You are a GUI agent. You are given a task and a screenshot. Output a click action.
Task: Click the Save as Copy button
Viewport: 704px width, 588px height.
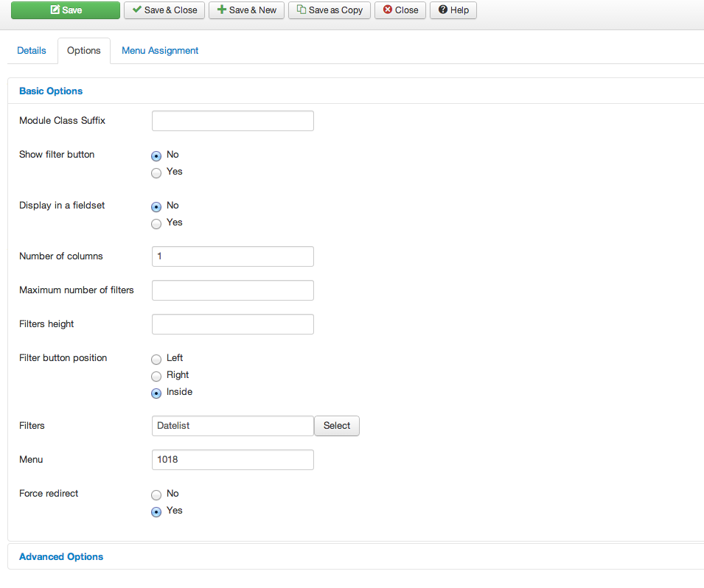coord(330,10)
